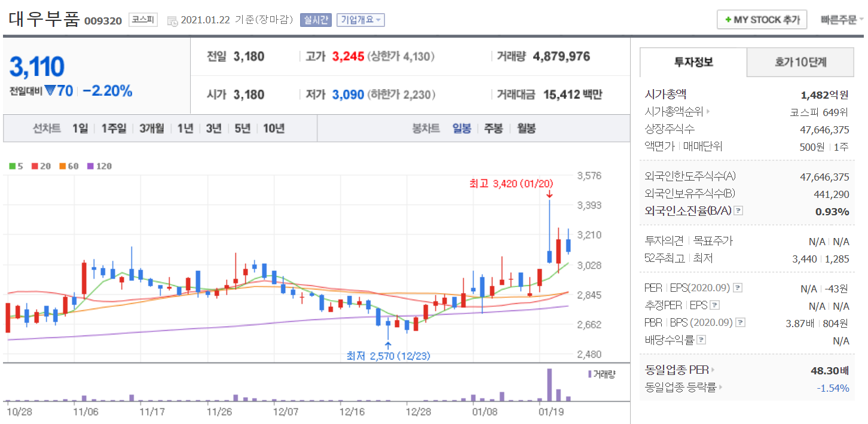Toggle the 실시간 real-time button
This screenshot has height=424, width=868.
(x=316, y=20)
